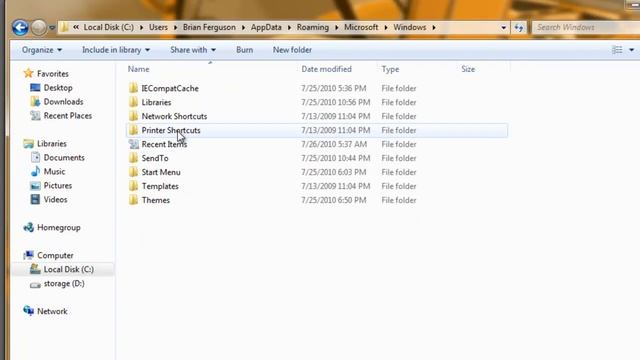Open the Videos library
This screenshot has width=640, height=360.
(x=56, y=200)
